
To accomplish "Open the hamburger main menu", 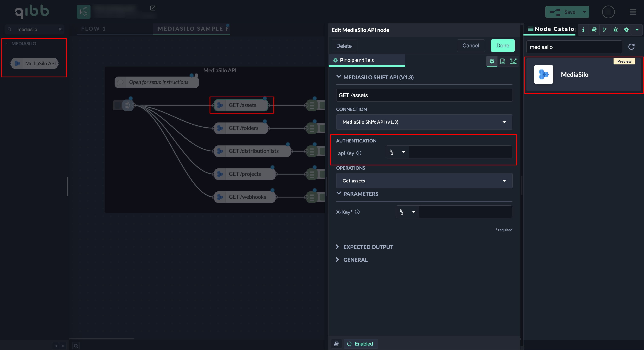I will pyautogui.click(x=633, y=12).
